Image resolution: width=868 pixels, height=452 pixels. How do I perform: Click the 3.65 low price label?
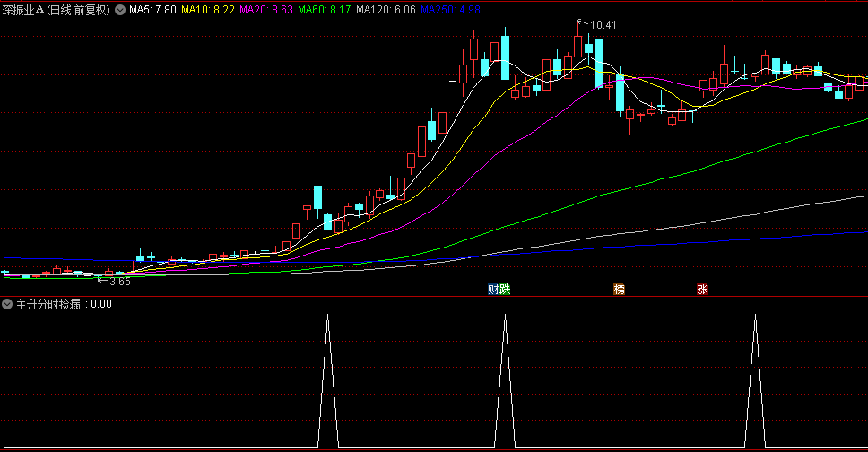click(119, 281)
